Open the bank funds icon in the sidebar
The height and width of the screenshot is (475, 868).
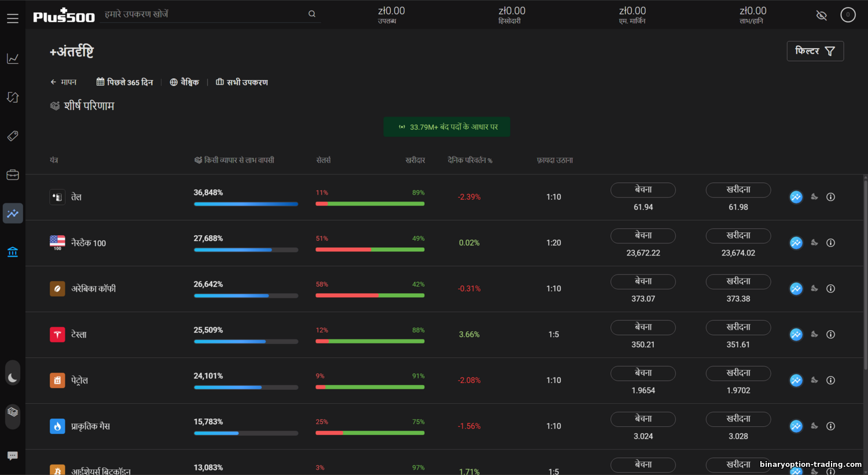pyautogui.click(x=13, y=252)
